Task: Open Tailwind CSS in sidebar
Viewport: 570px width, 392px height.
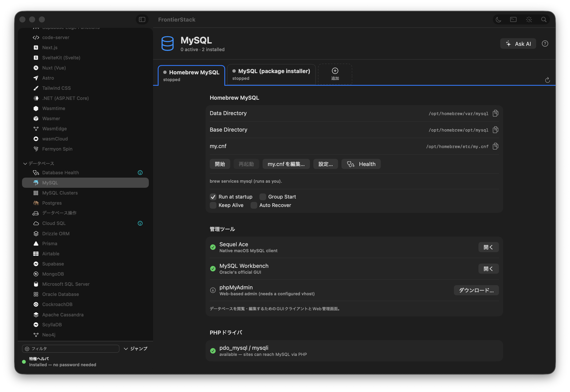Action: pos(85,88)
